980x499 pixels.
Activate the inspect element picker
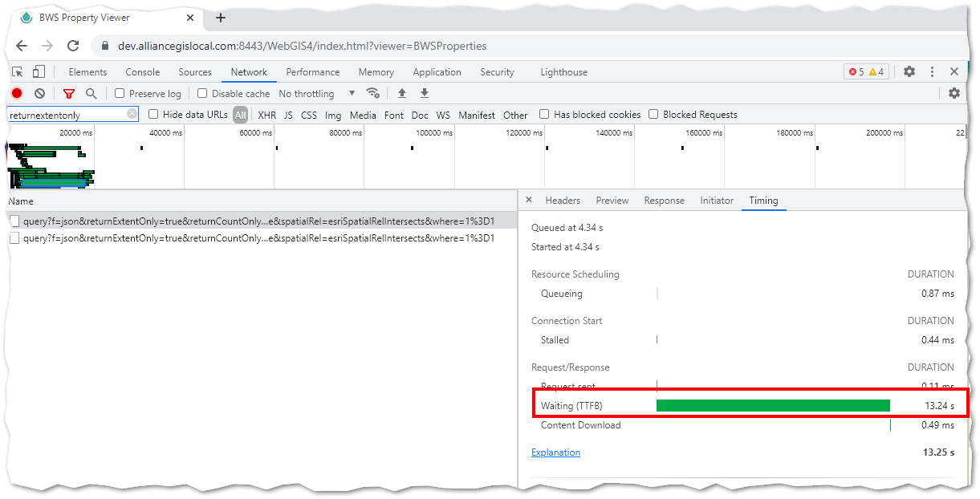18,72
